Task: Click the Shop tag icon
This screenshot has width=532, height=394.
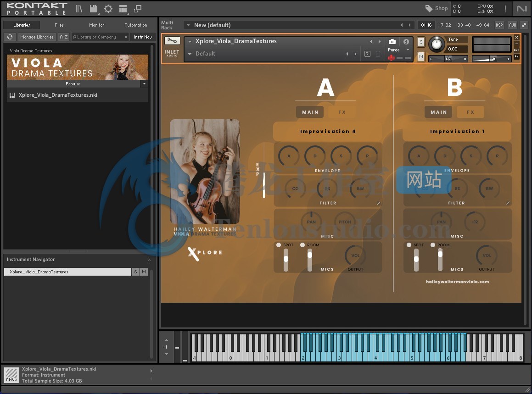Action: [429, 8]
